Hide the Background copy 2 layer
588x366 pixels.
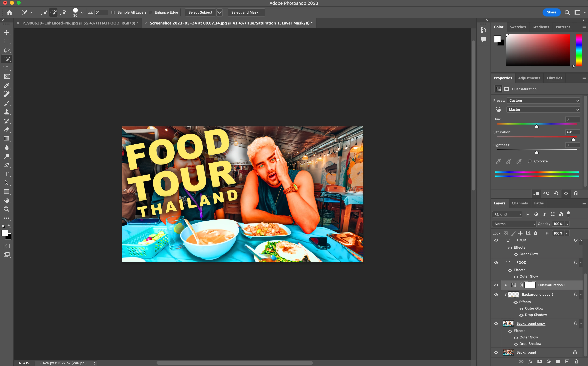pyautogui.click(x=496, y=295)
